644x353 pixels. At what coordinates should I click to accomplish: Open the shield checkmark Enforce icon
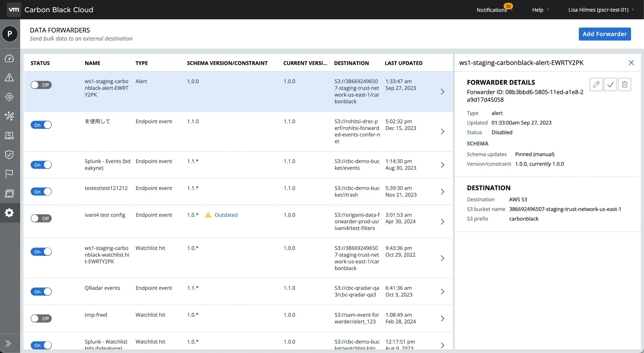[9, 155]
